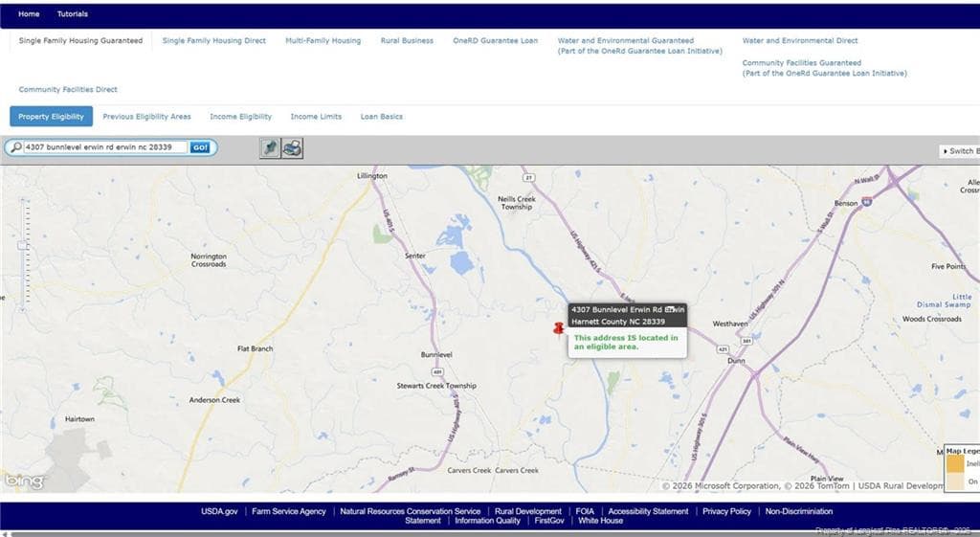Open the Accessibility Statement link

pos(648,511)
